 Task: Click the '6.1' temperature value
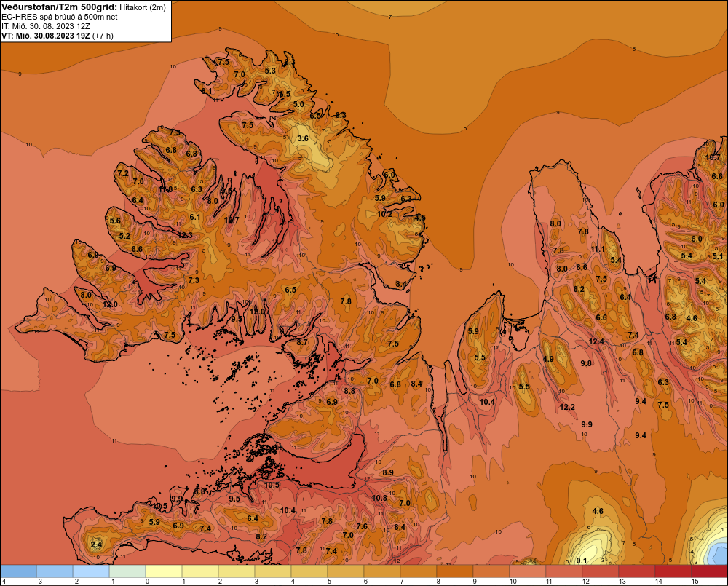[x=195, y=217]
